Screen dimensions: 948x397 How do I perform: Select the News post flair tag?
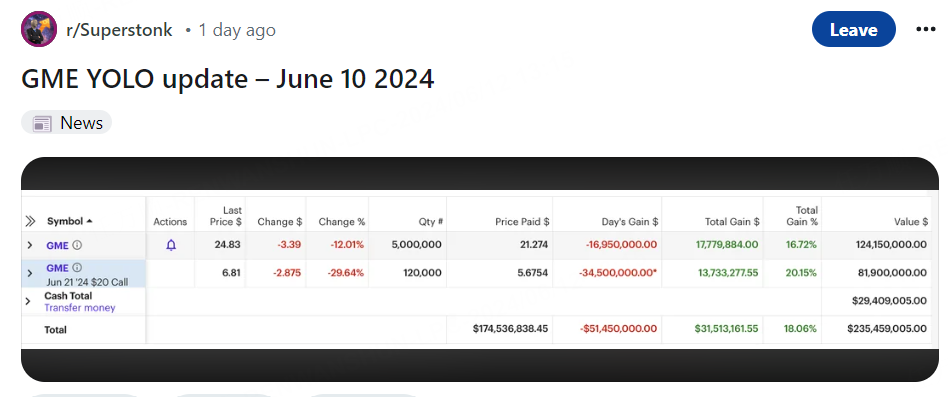coord(67,123)
